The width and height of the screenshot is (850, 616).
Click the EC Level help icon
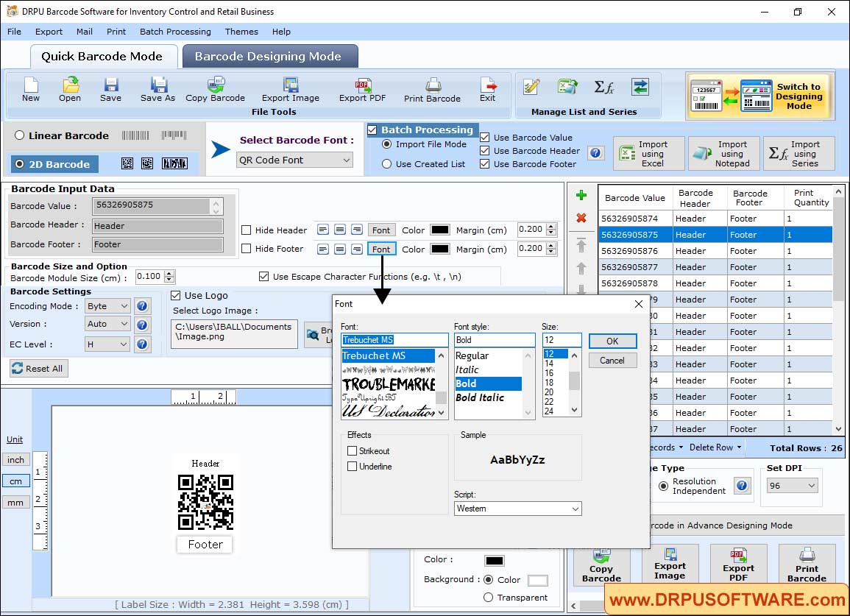click(x=142, y=344)
